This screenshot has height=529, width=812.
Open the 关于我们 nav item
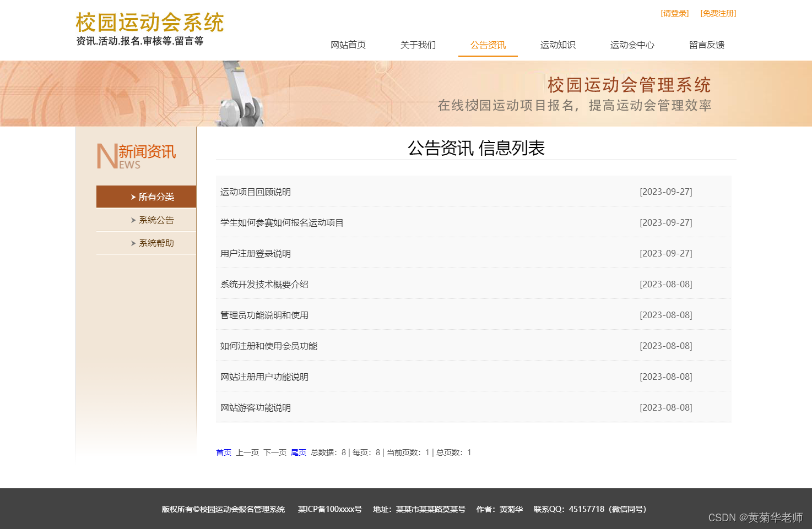[x=418, y=45]
